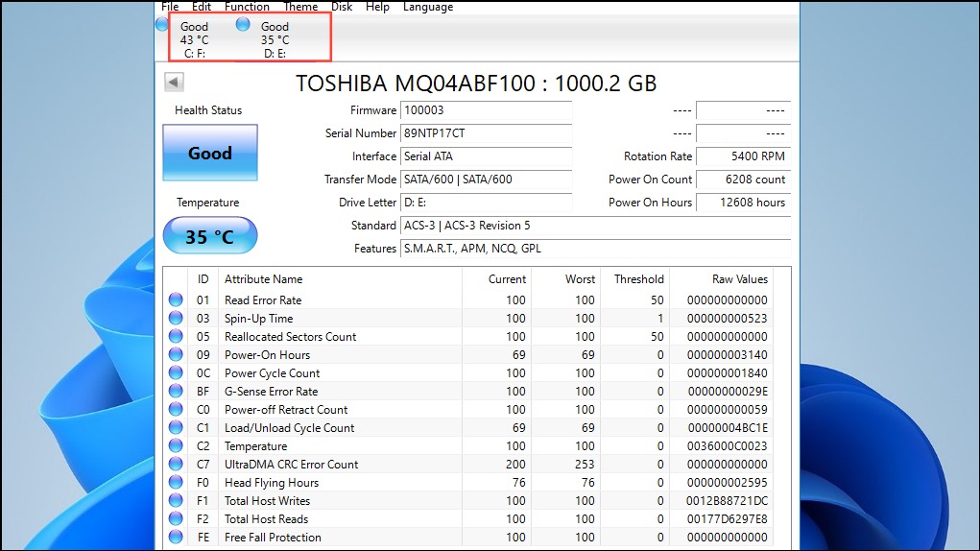Select the C: F: disk status icon
The image size is (980, 551).
point(162,24)
